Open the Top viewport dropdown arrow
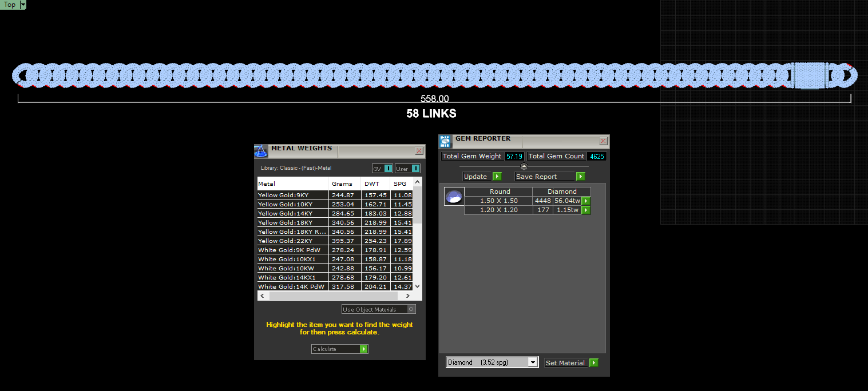Viewport: 868px width, 391px height. click(23, 5)
